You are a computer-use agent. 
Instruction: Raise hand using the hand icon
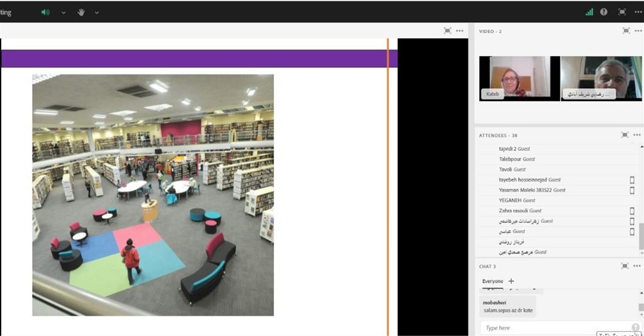[81, 13]
